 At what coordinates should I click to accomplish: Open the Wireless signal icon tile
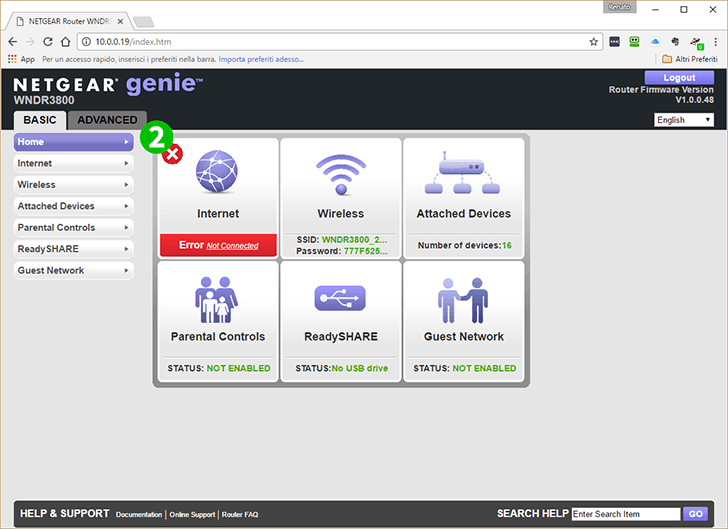[x=341, y=175]
